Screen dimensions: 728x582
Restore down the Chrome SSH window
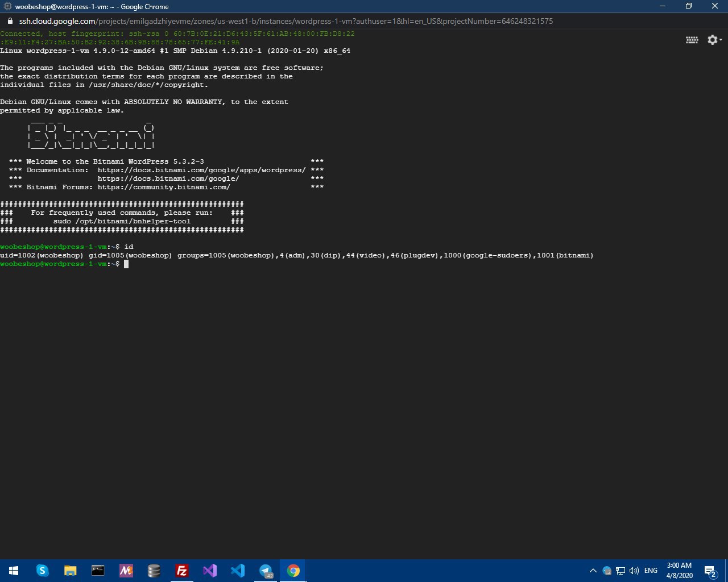689,6
